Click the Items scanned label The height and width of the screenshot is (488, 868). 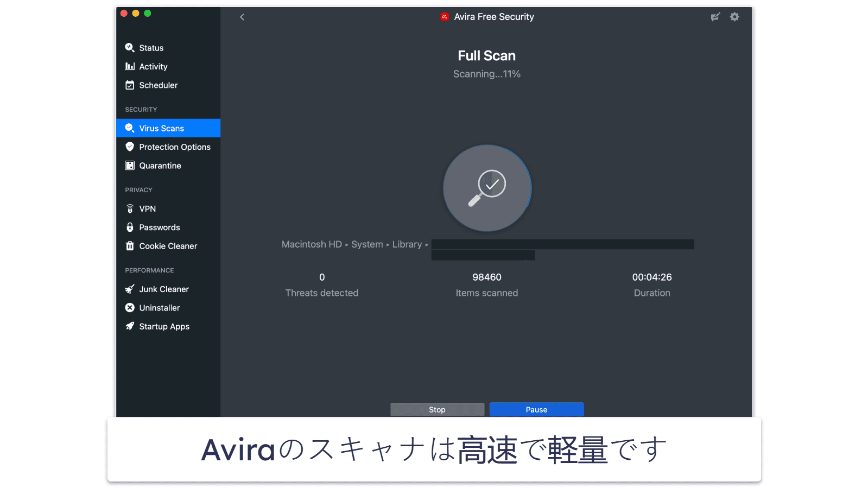[x=487, y=293]
